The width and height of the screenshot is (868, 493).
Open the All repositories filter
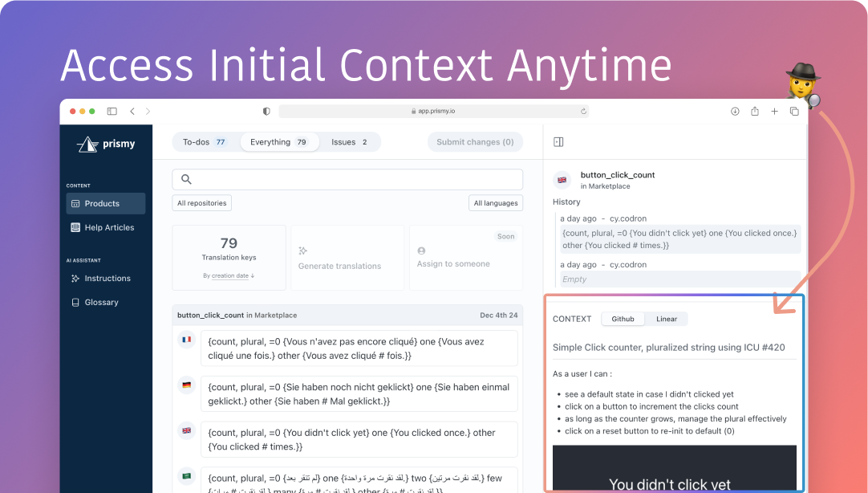(x=201, y=203)
